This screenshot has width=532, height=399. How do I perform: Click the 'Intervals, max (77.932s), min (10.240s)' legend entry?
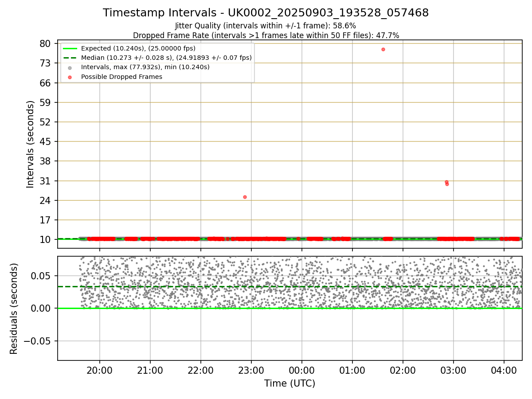click(x=145, y=67)
